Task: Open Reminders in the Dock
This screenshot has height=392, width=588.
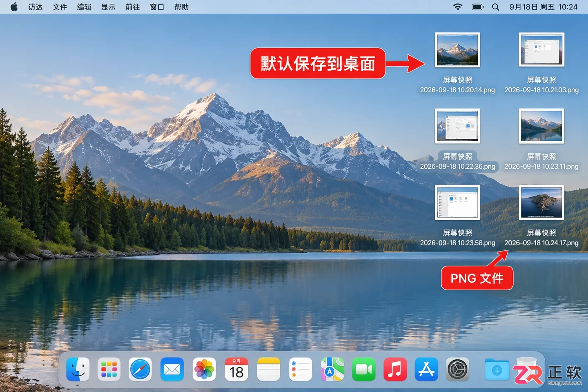Action: 300,370
